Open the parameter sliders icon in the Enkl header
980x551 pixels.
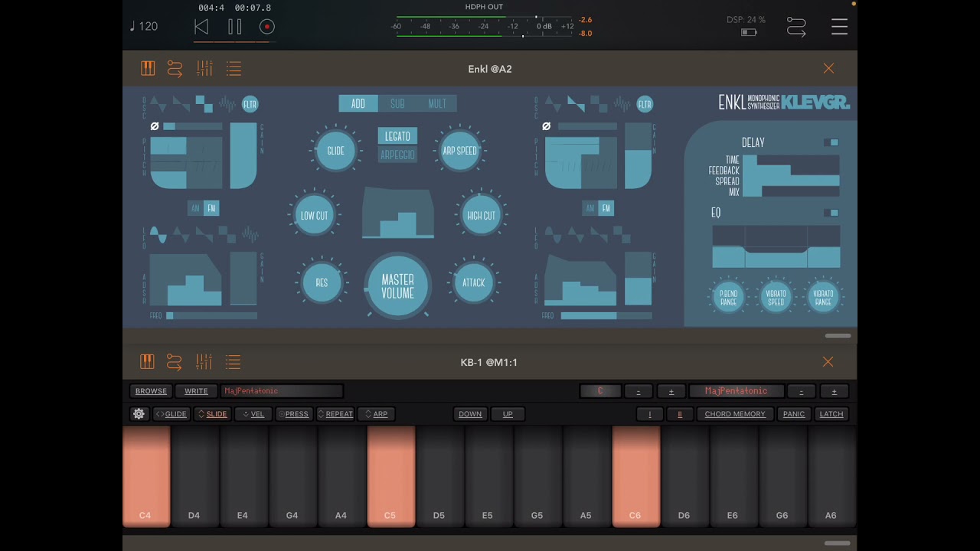(204, 69)
